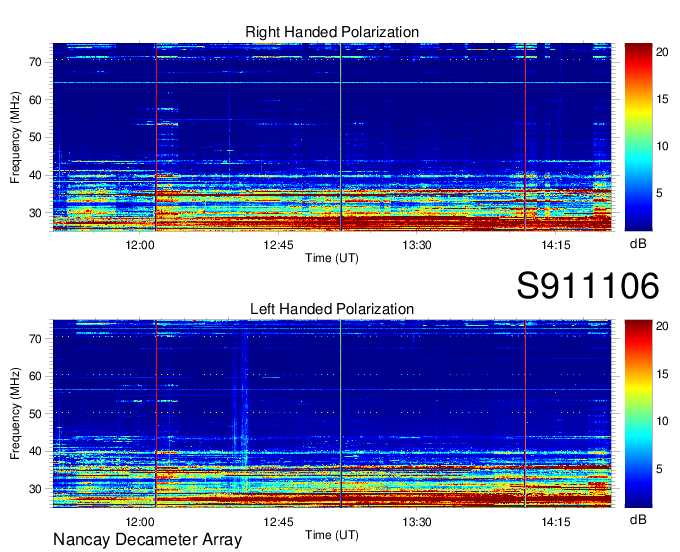The image size is (680, 552).
Task: Click the 12:00 tick under the upper plot
Action: click(x=140, y=245)
